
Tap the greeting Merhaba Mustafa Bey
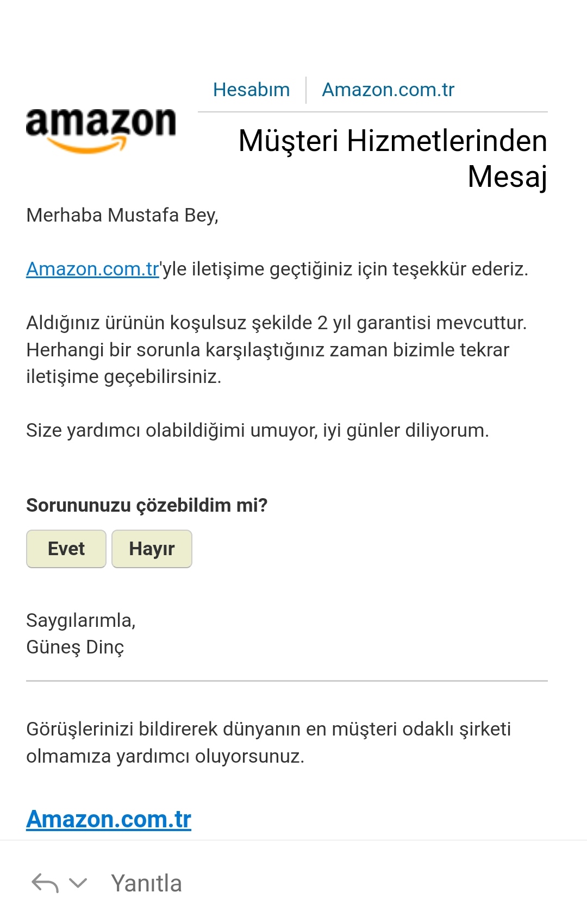point(122,215)
